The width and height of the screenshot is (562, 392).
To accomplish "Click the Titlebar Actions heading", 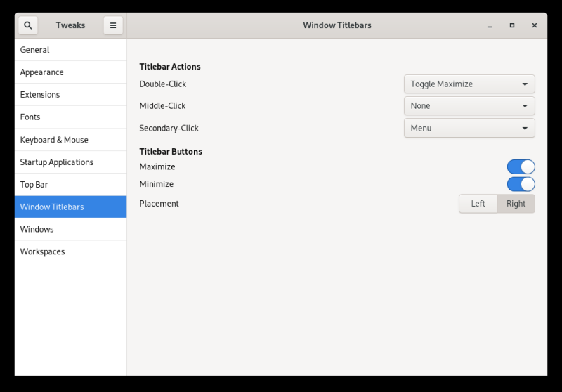I will 170,67.
